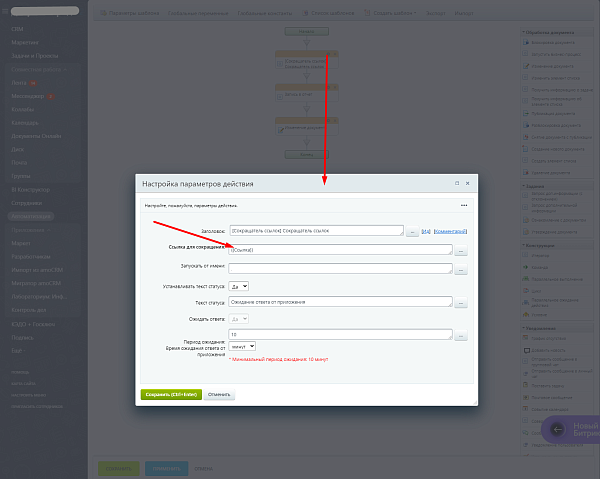Image resolution: width=600 pixels, height=479 pixels.
Task: Click the Период ожидания value field
Action: click(341, 334)
